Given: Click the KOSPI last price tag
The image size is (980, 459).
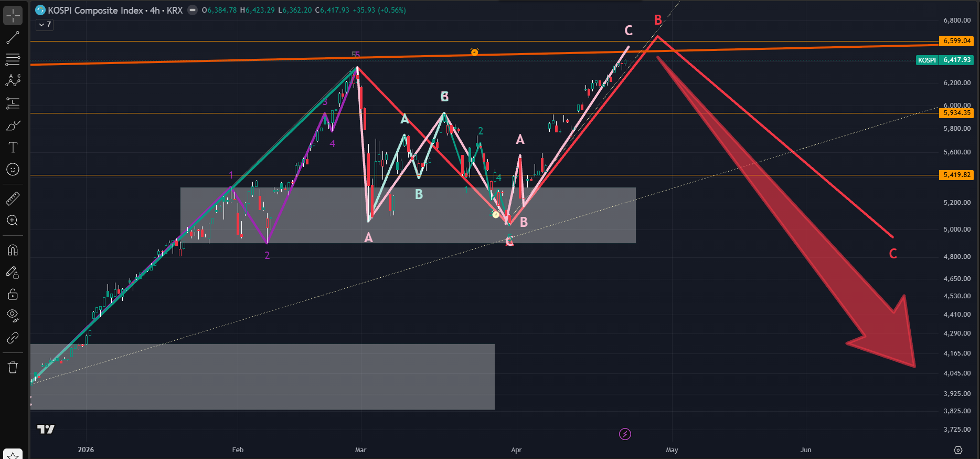Looking at the screenshot, I should click(945, 60).
